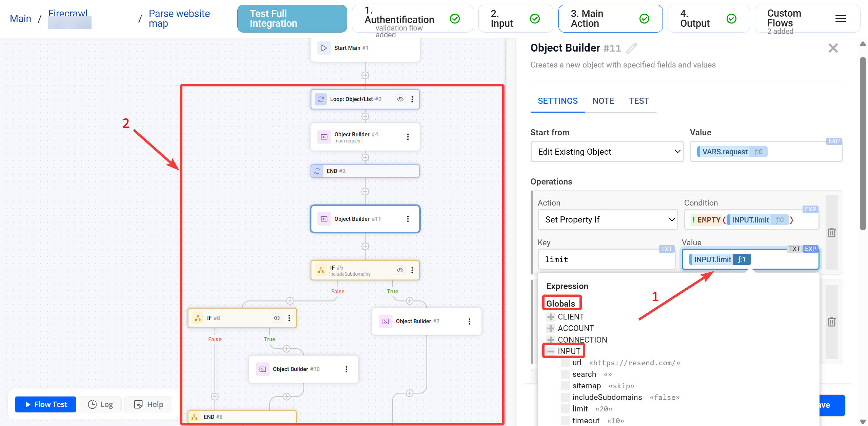The image size is (868, 426).
Task: Click the Flow Test button
Action: pos(46,404)
